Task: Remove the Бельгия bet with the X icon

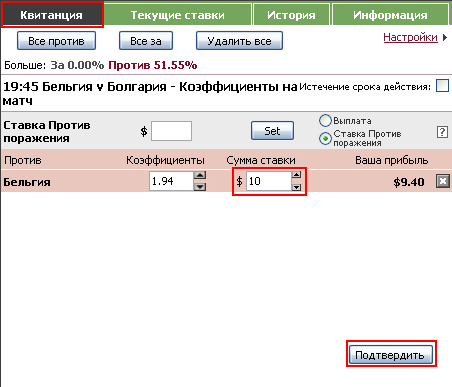Action: click(x=443, y=181)
